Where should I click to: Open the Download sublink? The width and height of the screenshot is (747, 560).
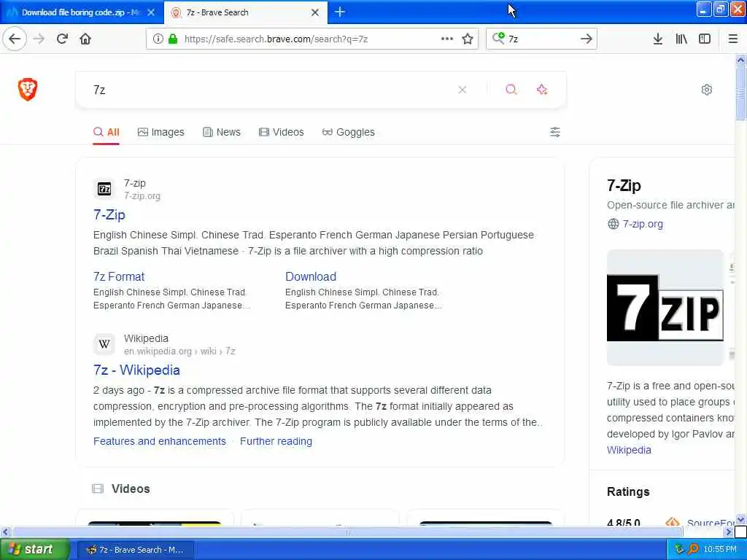point(311,276)
